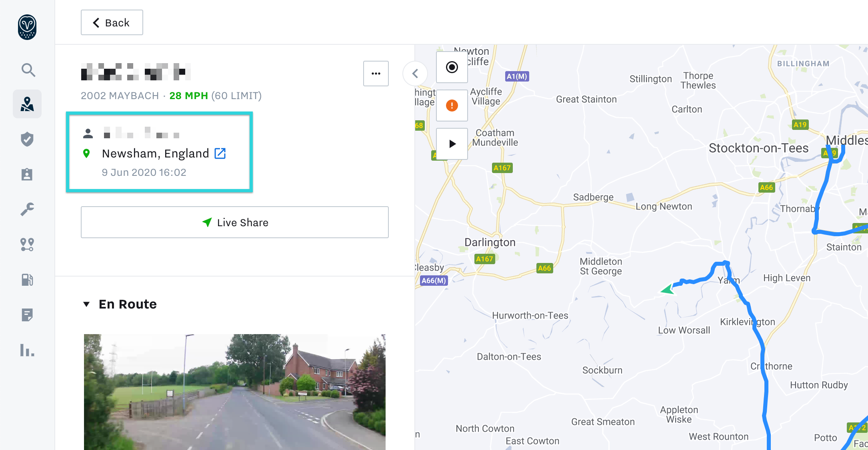Open the compliance clipboard icon
The width and height of the screenshot is (868, 450).
27,174
